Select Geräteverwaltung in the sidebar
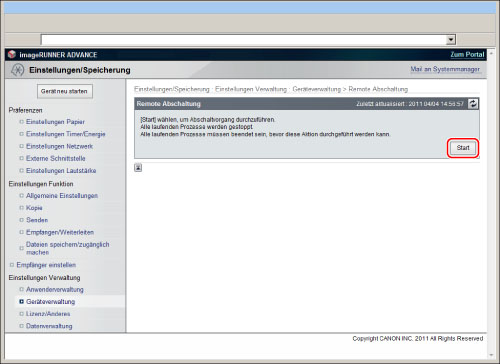This screenshot has width=500, height=364. (50, 302)
